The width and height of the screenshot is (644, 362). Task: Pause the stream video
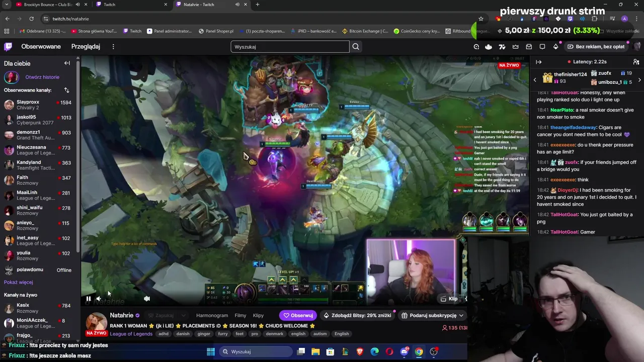tap(89, 299)
